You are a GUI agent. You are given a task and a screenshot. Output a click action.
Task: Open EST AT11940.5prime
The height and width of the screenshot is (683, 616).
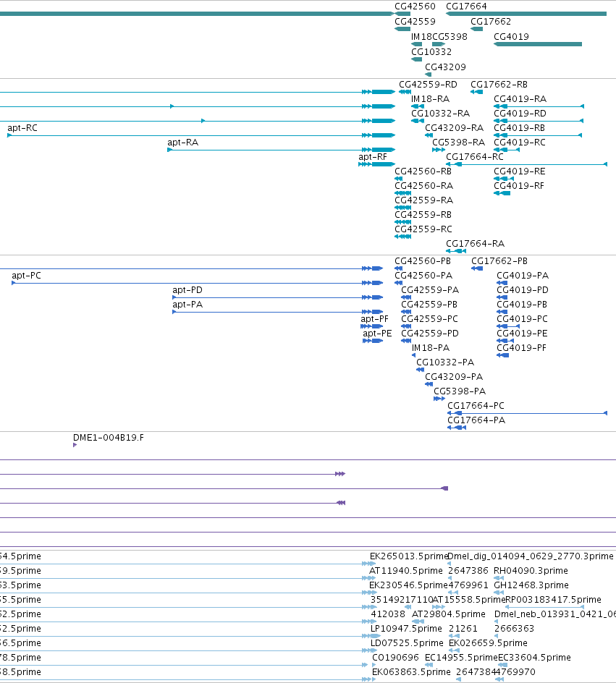click(405, 571)
